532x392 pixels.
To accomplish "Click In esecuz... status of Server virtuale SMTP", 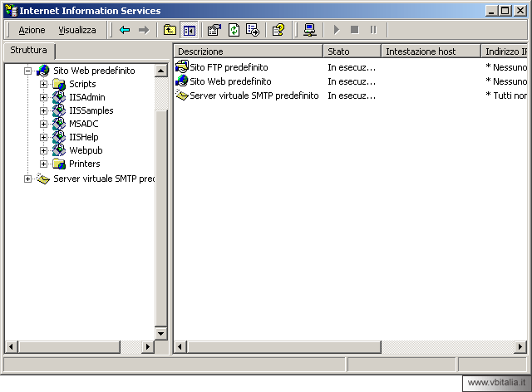I will click(x=352, y=96).
